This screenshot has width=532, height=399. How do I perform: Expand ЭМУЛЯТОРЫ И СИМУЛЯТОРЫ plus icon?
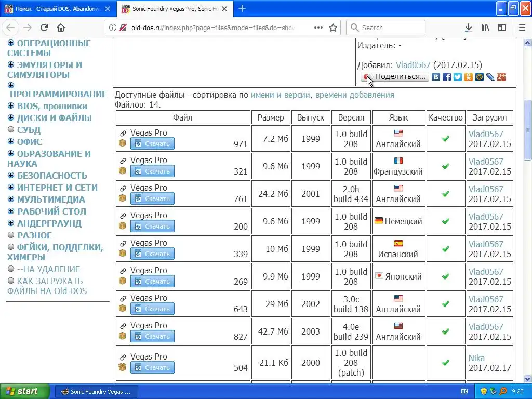click(x=11, y=64)
